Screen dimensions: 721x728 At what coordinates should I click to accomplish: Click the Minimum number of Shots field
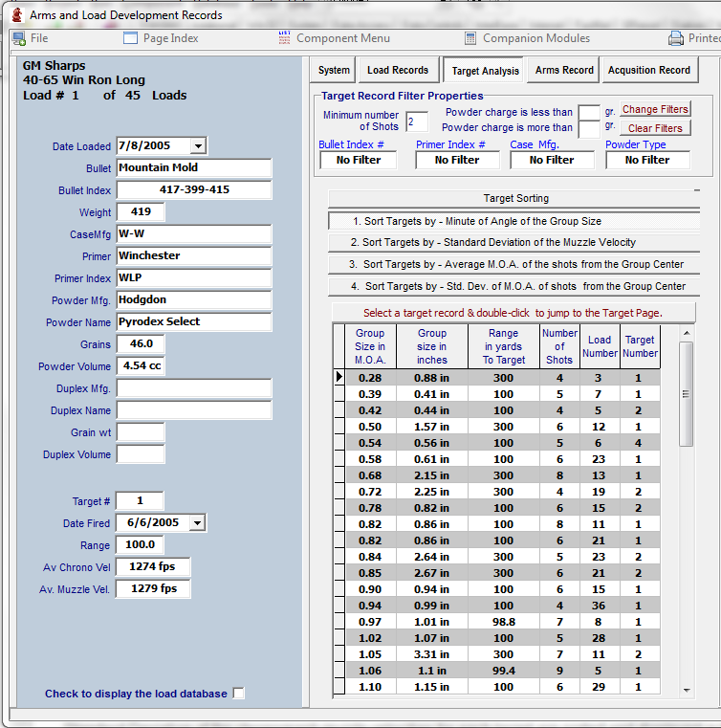[x=417, y=121]
